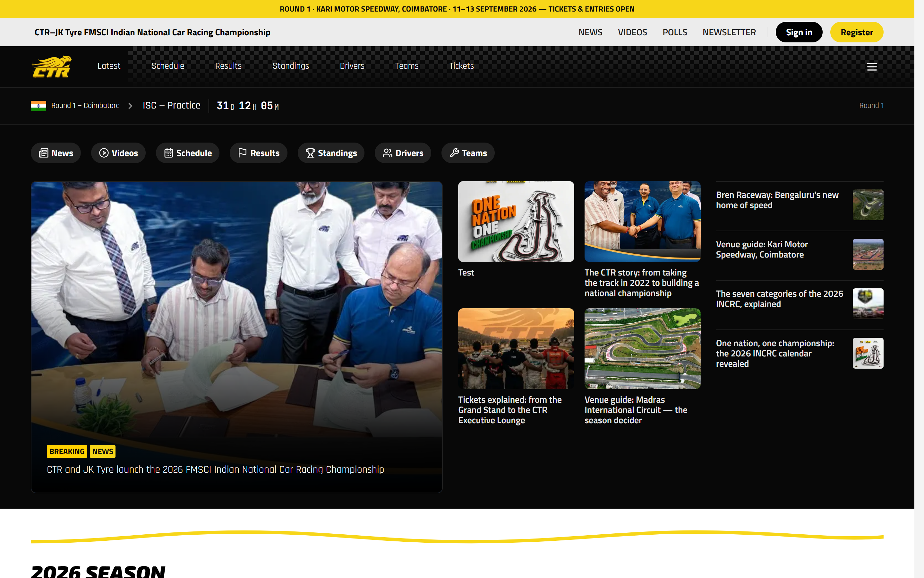This screenshot has width=924, height=578.
Task: Click the ISC – Practice session label
Action: click(171, 106)
